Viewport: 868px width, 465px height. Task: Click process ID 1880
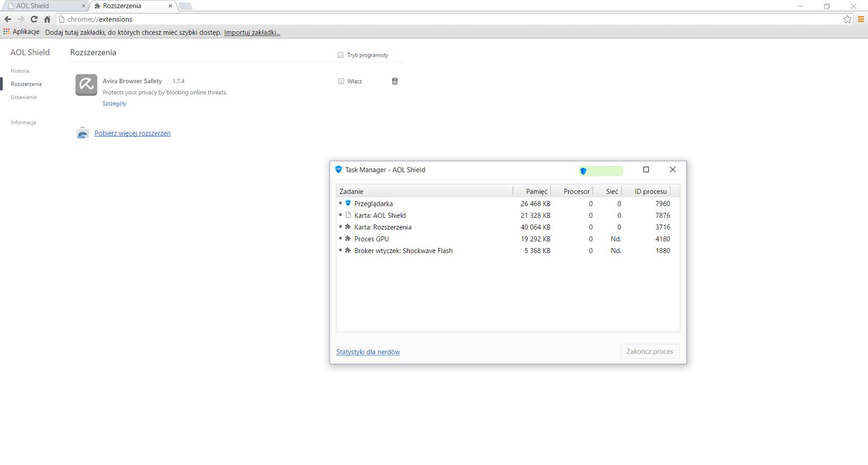[x=663, y=251]
